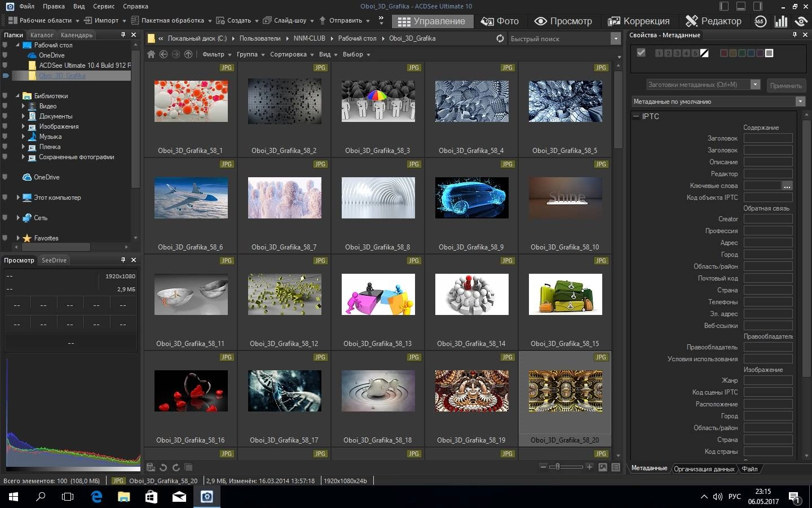812x508 pixels.
Task: Go up one folder level arrow
Action: [188, 54]
